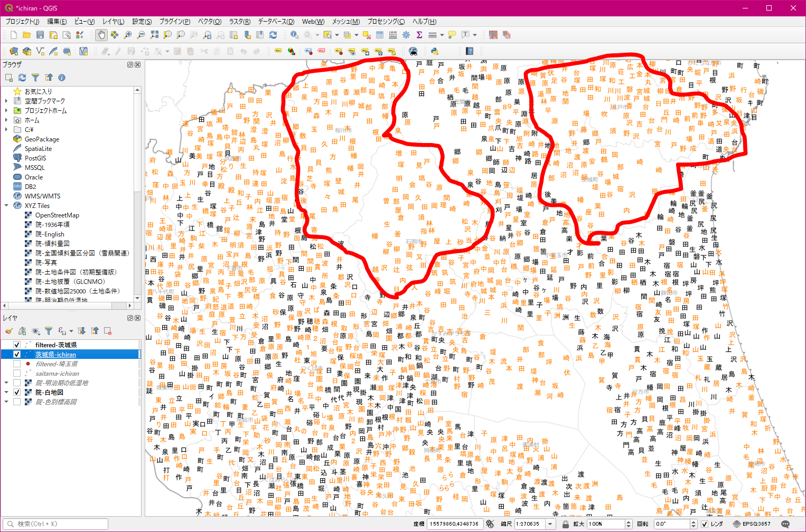Click the Save Project floppy icon
This screenshot has width=806, height=532.
pyautogui.click(x=40, y=35)
